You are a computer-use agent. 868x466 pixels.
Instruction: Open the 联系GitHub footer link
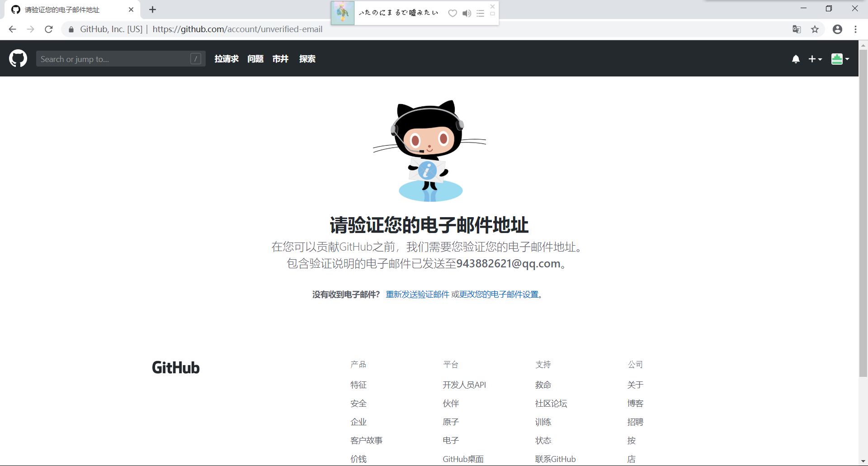click(556, 459)
